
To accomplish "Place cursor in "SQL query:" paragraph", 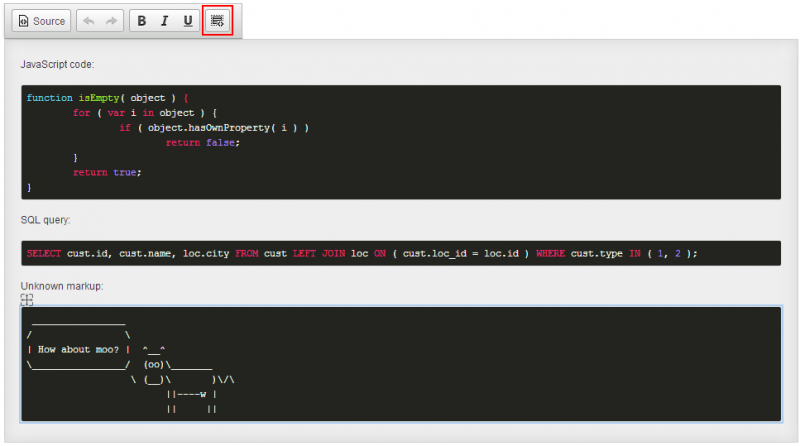I will [x=46, y=219].
